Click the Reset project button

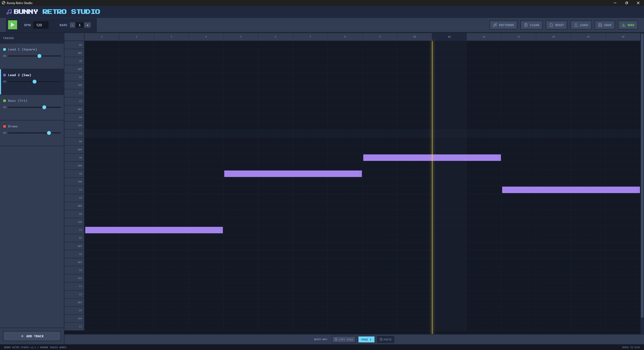556,25
